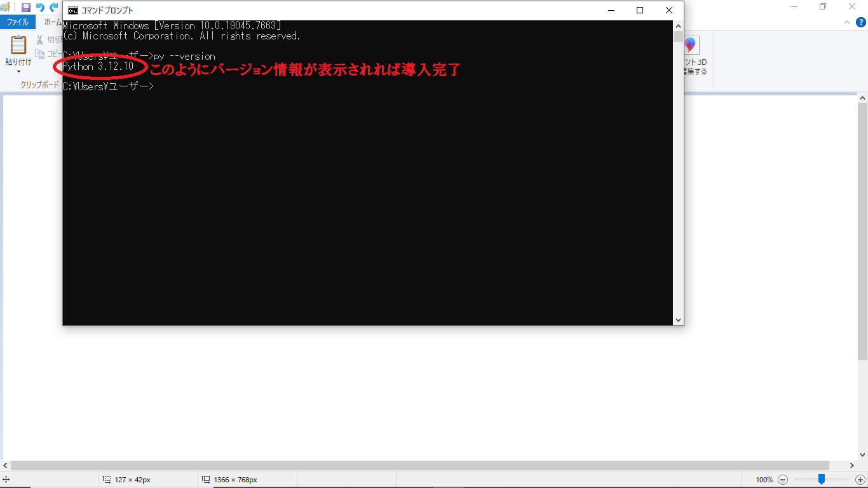Click Paint horizontal scrollbar left arrow
868x488 pixels.
tap(5, 466)
